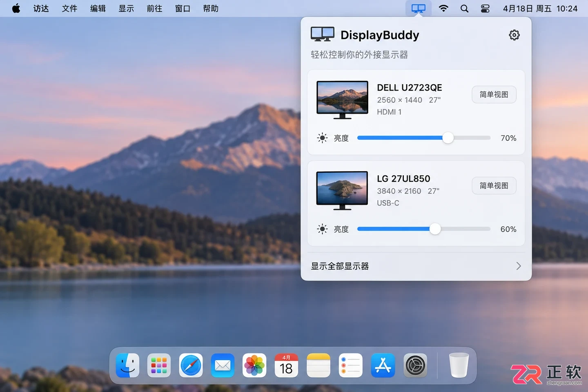Open Launchpad from the Dock
Viewport: 588px width, 392px height.
point(159,365)
